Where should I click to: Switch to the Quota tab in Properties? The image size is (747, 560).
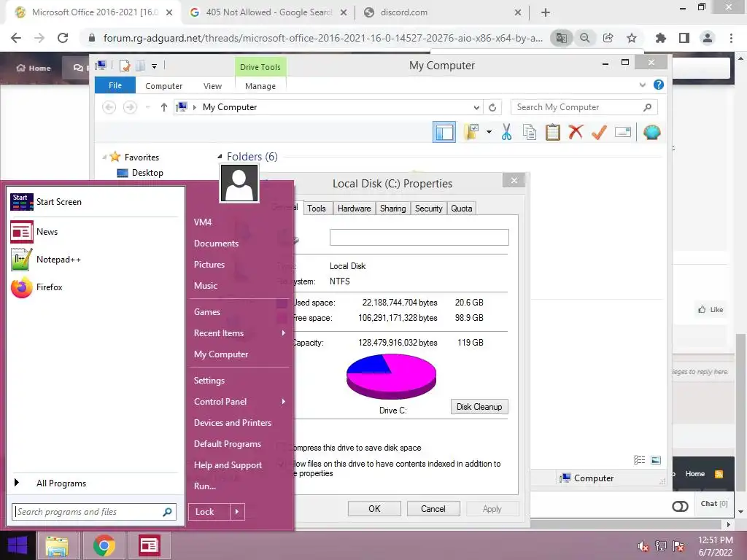pos(462,208)
